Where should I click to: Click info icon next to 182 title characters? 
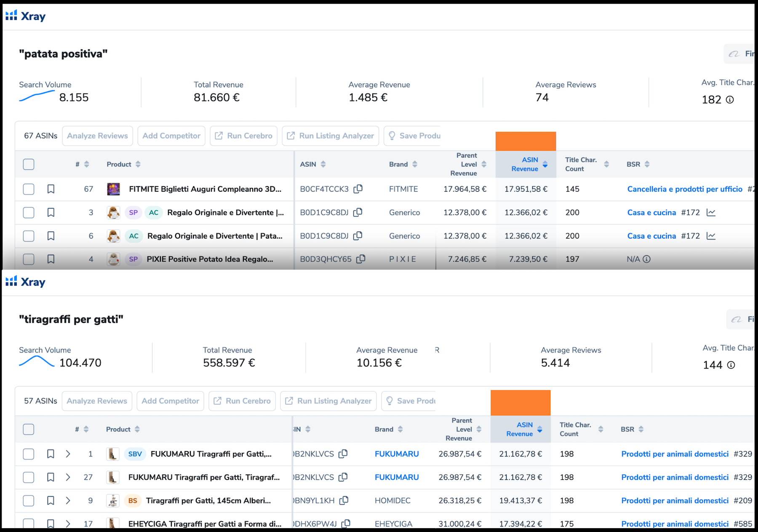730,100
